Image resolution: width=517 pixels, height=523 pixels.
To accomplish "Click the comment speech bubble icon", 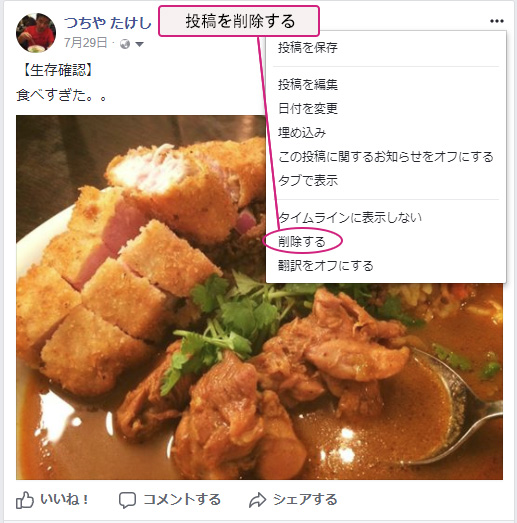I will point(127,500).
